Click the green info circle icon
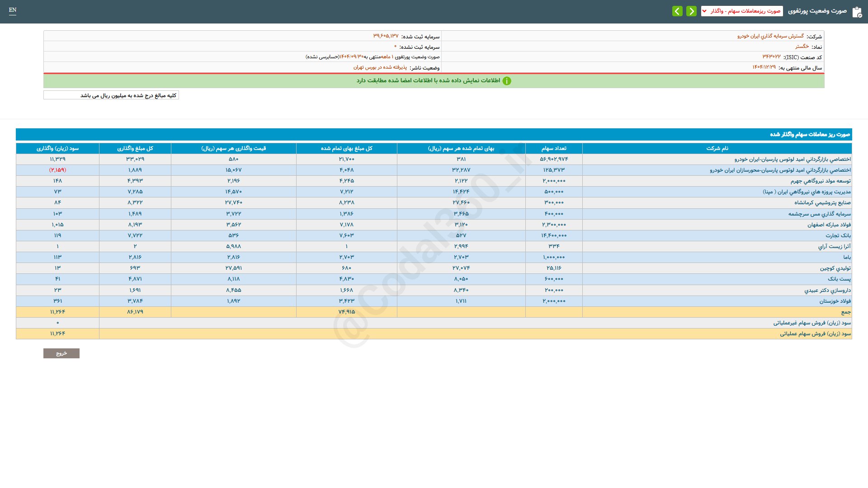Image resolution: width=868 pixels, height=488 pixels. point(507,81)
